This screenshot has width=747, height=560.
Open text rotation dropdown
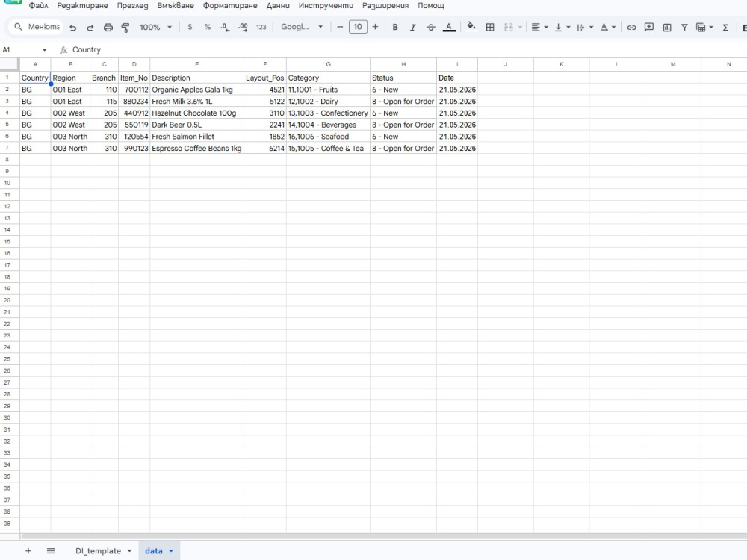click(608, 27)
